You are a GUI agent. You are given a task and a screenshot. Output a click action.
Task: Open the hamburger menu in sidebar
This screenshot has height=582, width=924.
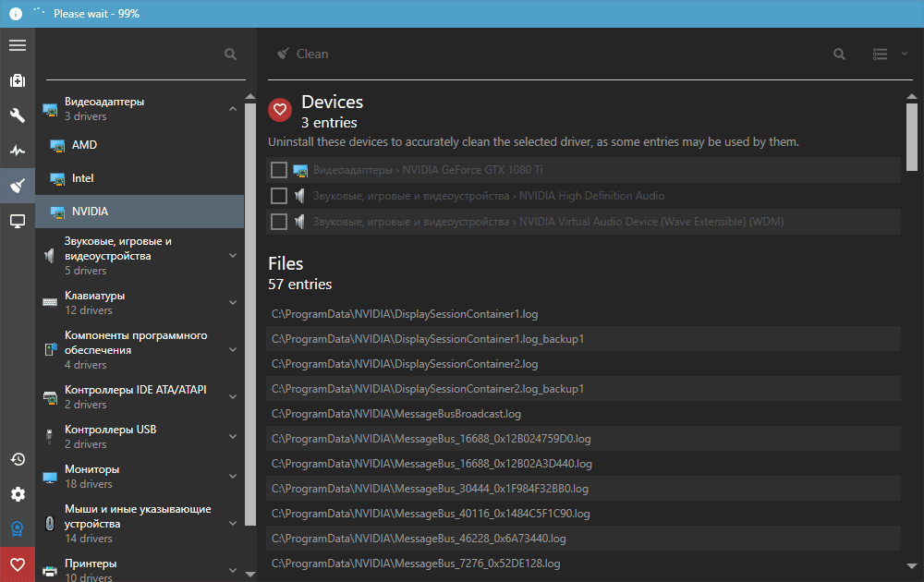pos(18,45)
